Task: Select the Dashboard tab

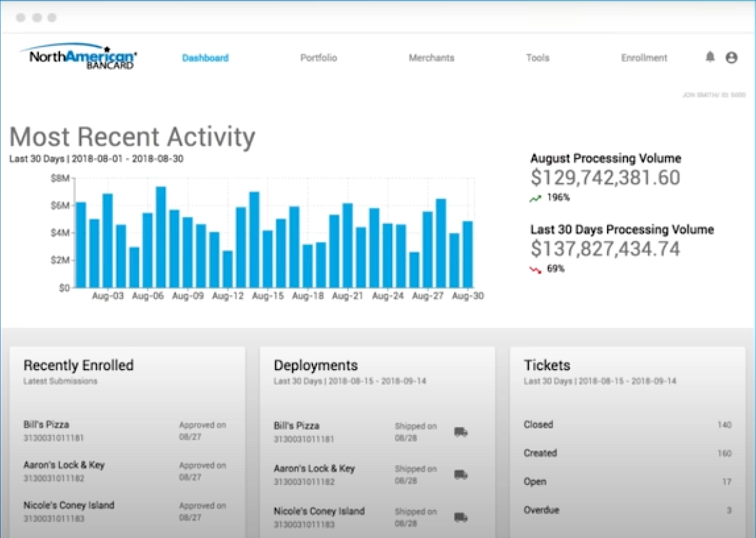Action: pos(205,58)
